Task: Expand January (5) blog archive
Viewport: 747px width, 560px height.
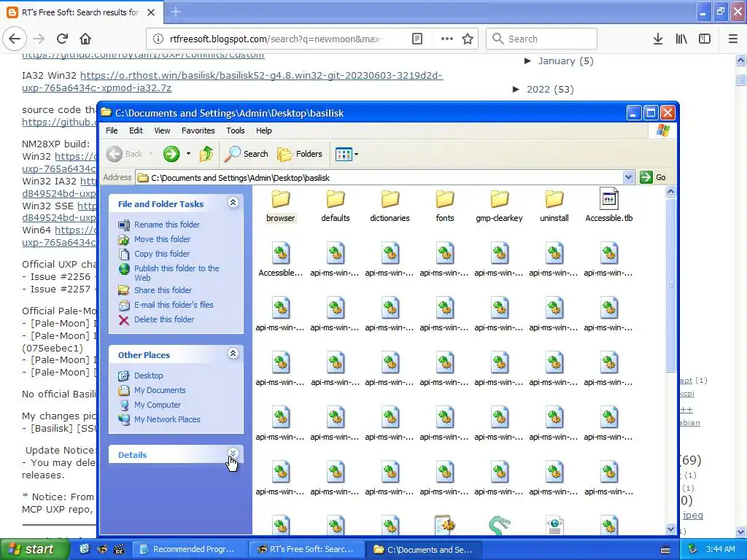Action: tap(528, 61)
